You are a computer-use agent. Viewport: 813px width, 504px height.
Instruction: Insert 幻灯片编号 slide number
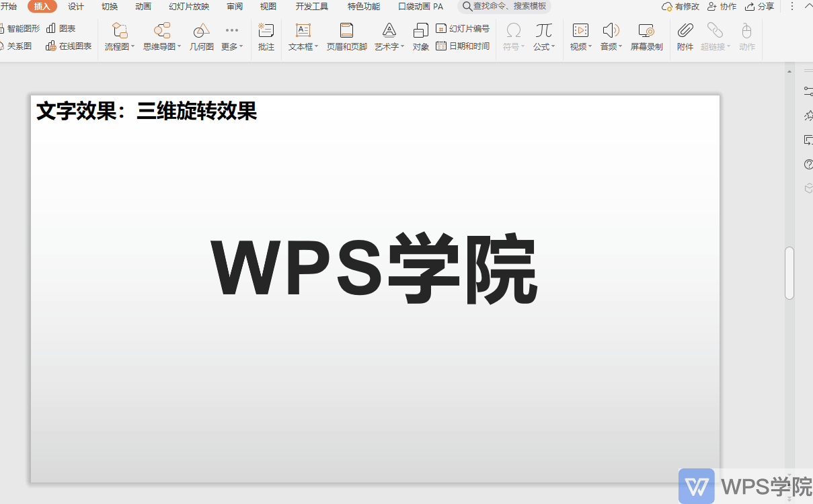(x=463, y=29)
